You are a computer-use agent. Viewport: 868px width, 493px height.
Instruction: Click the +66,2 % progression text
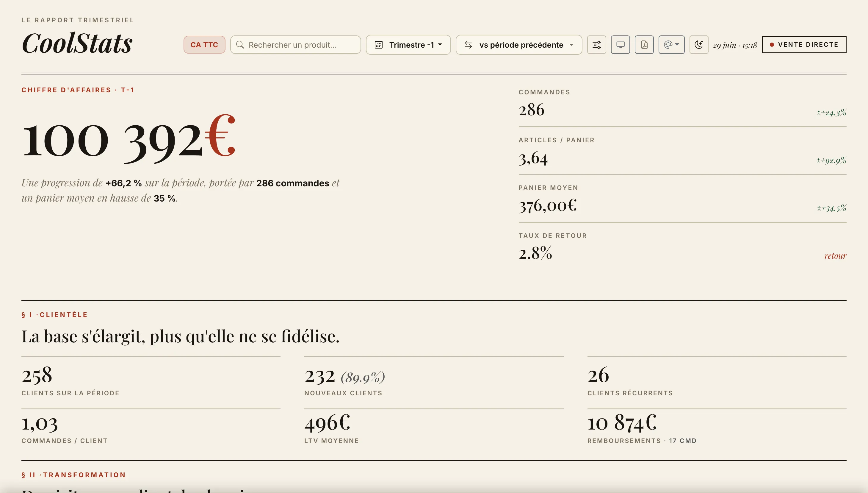[x=123, y=183]
